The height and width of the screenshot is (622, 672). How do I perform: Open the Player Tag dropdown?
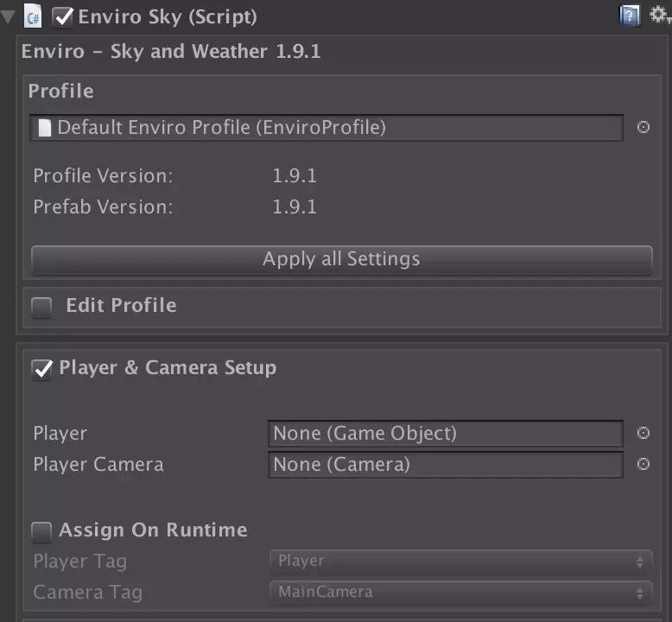coord(461,562)
